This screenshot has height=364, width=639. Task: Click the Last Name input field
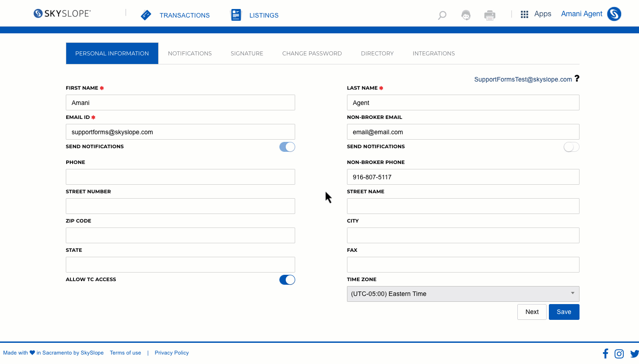(x=463, y=102)
